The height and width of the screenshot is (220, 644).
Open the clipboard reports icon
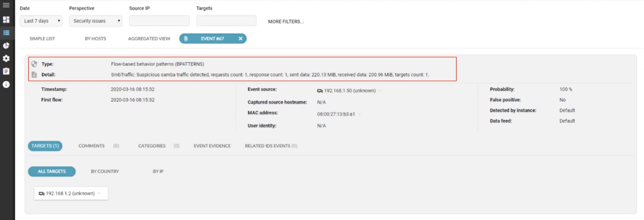[x=6, y=71]
